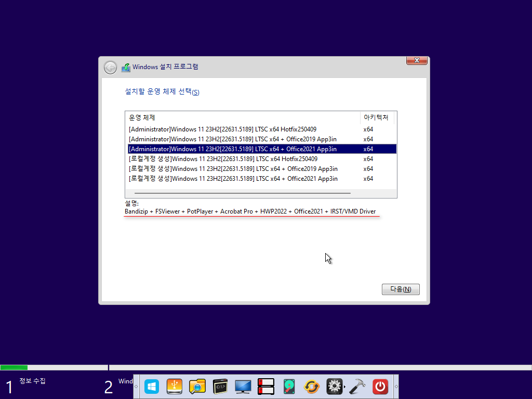Click the green installation progress bar
Screen dimensions: 532x399
(x=14, y=367)
